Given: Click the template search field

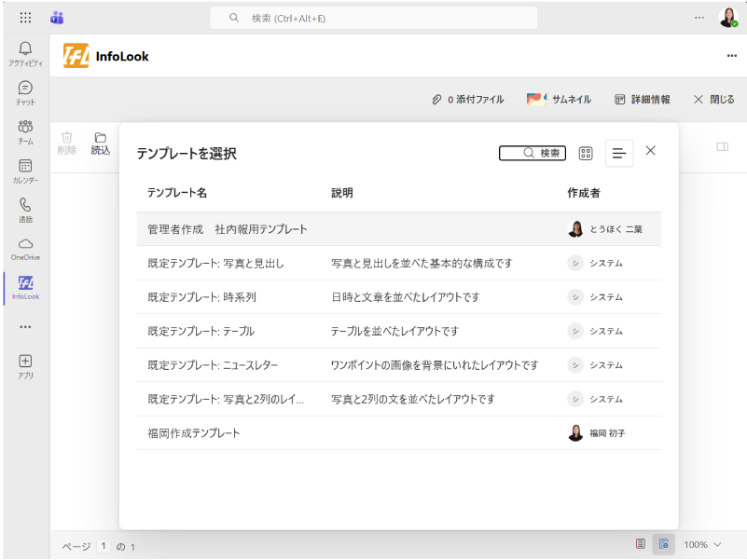Looking at the screenshot, I should [533, 153].
